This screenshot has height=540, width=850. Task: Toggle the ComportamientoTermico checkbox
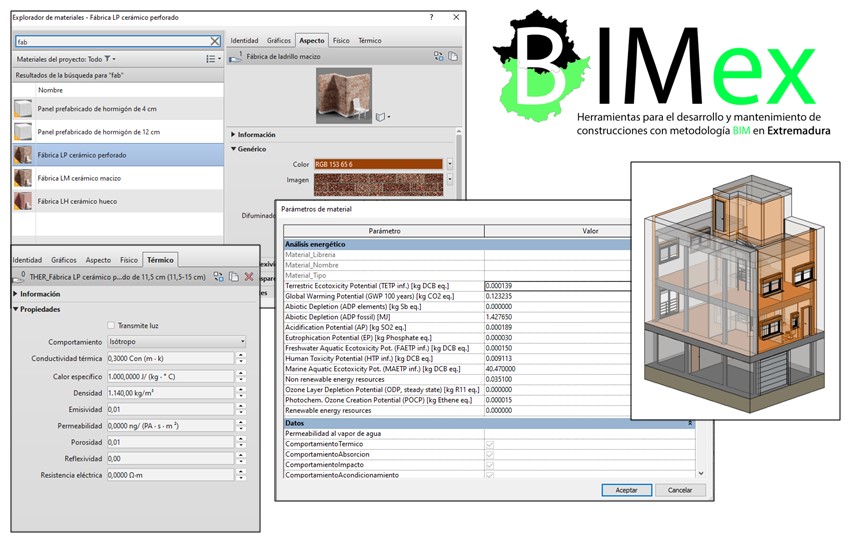point(490,444)
